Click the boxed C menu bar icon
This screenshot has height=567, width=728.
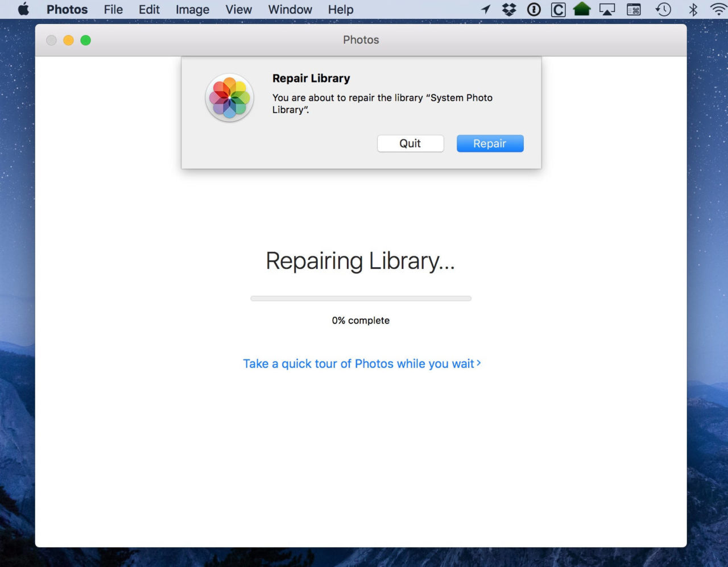pos(559,10)
